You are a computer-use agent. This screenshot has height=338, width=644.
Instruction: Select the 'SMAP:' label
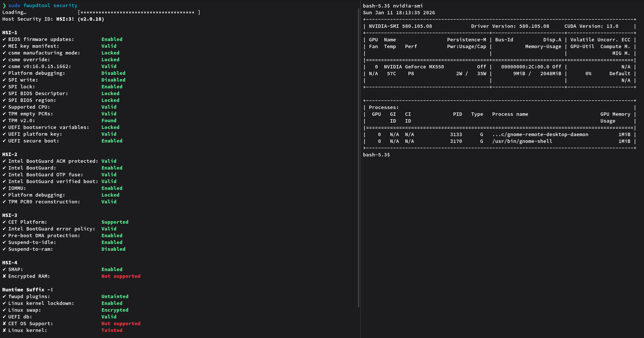tap(16, 270)
